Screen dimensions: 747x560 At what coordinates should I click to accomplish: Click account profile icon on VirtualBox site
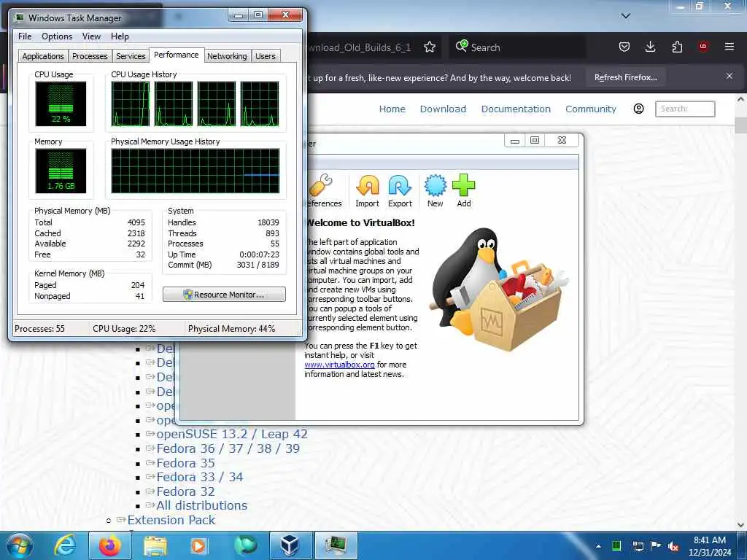[639, 109]
